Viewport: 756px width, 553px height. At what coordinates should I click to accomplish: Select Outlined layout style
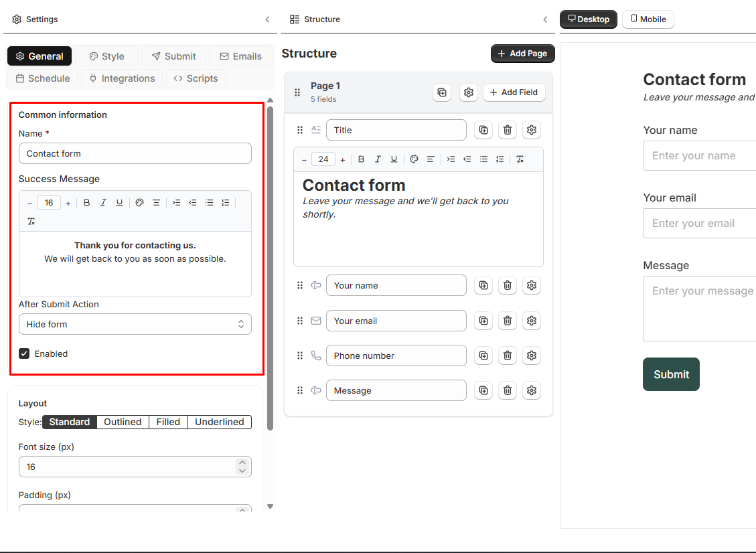(123, 422)
